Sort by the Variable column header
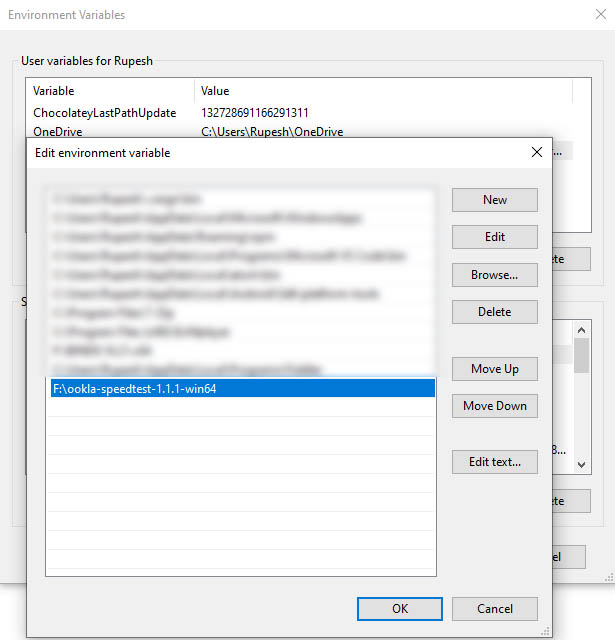Viewport: 615px width, 640px height. point(110,91)
